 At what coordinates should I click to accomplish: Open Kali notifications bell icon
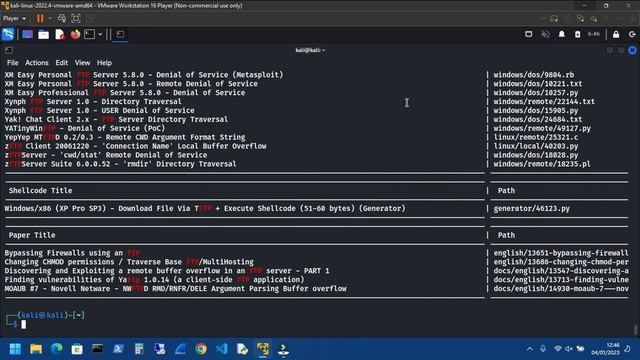coord(562,34)
